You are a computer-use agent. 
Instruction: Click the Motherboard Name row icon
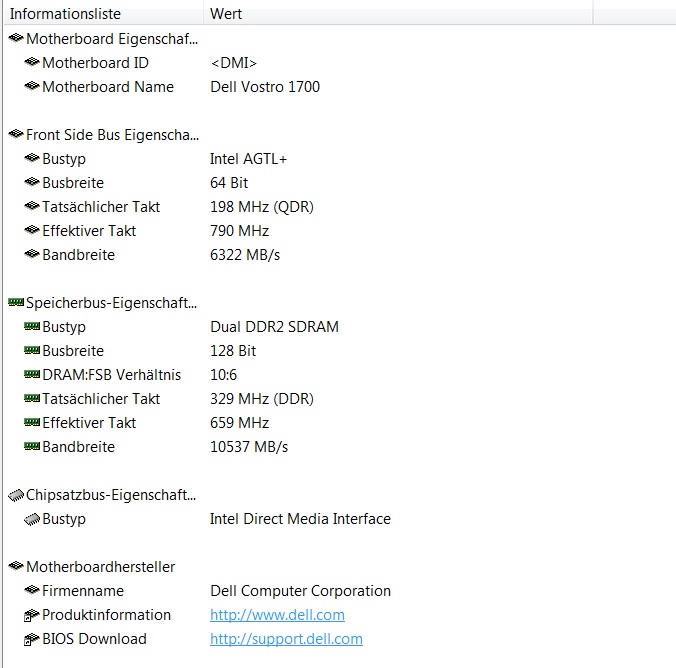click(x=32, y=86)
